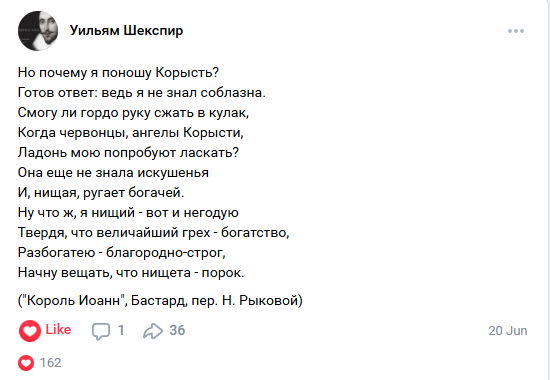
Task: Open comments via the speech bubble icon
Action: (101, 331)
